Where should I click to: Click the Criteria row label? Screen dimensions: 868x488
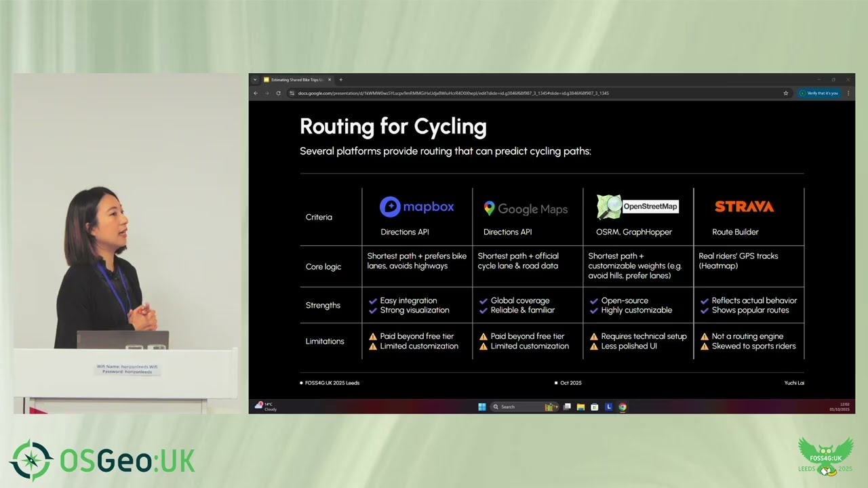click(319, 218)
